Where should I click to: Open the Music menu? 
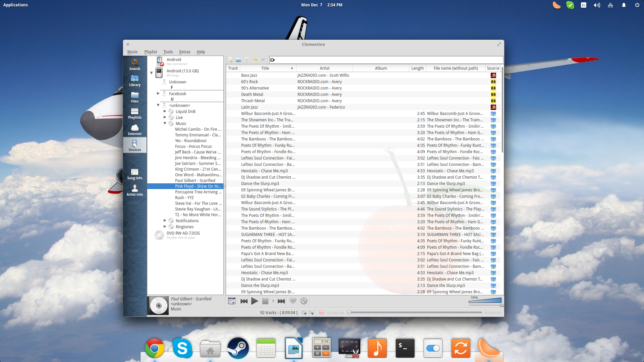[x=132, y=52]
